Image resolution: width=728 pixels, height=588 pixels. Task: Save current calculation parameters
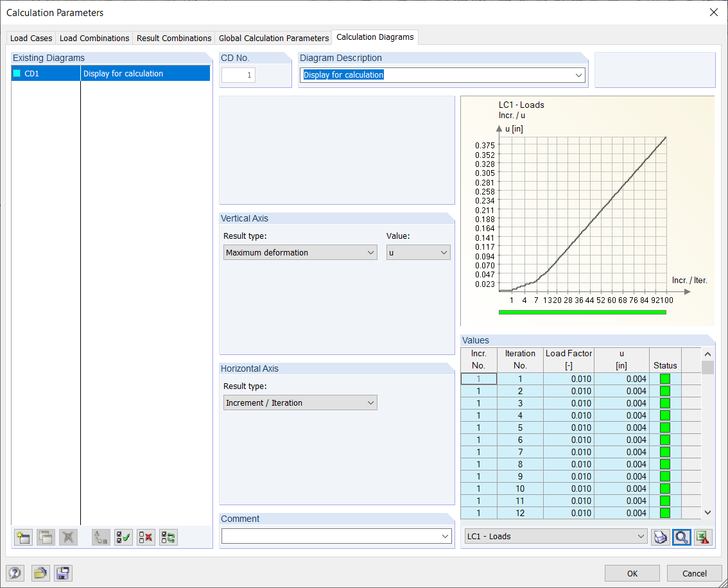point(63,573)
